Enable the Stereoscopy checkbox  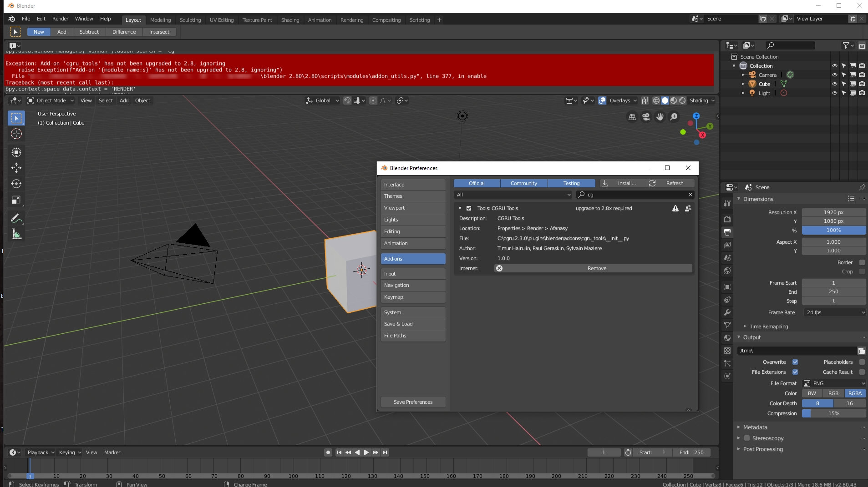tap(747, 438)
